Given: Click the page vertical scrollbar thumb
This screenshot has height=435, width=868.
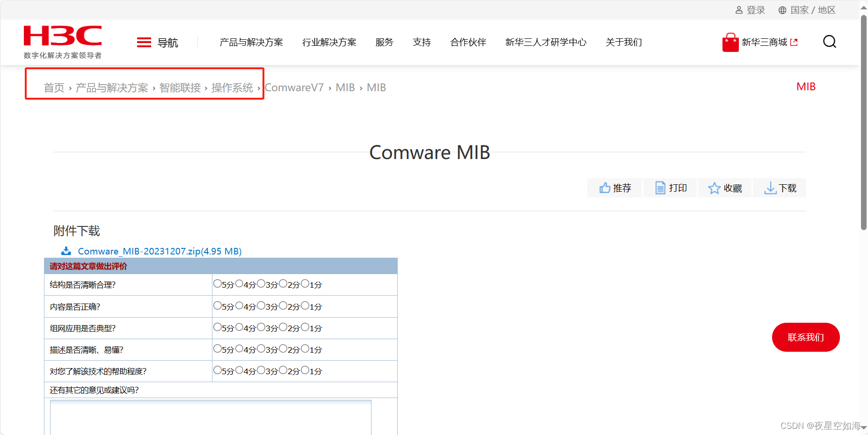Looking at the screenshot, I should pos(864,122).
